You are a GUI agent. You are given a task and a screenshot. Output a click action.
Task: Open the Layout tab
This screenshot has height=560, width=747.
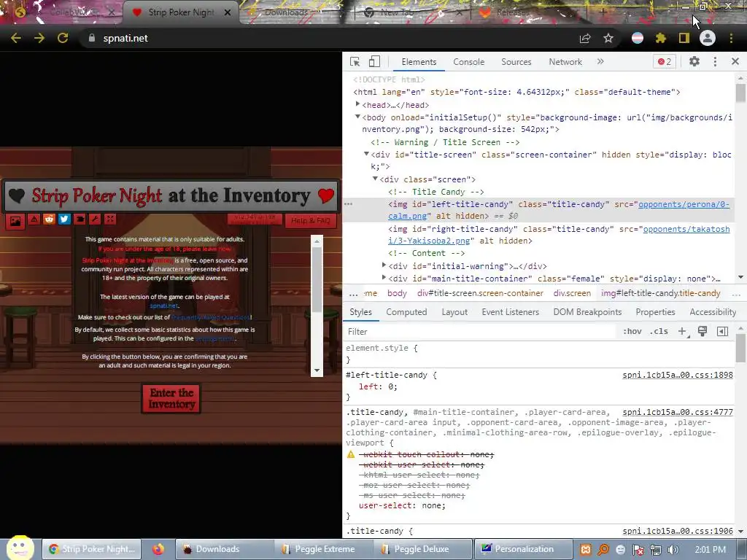[x=454, y=312]
